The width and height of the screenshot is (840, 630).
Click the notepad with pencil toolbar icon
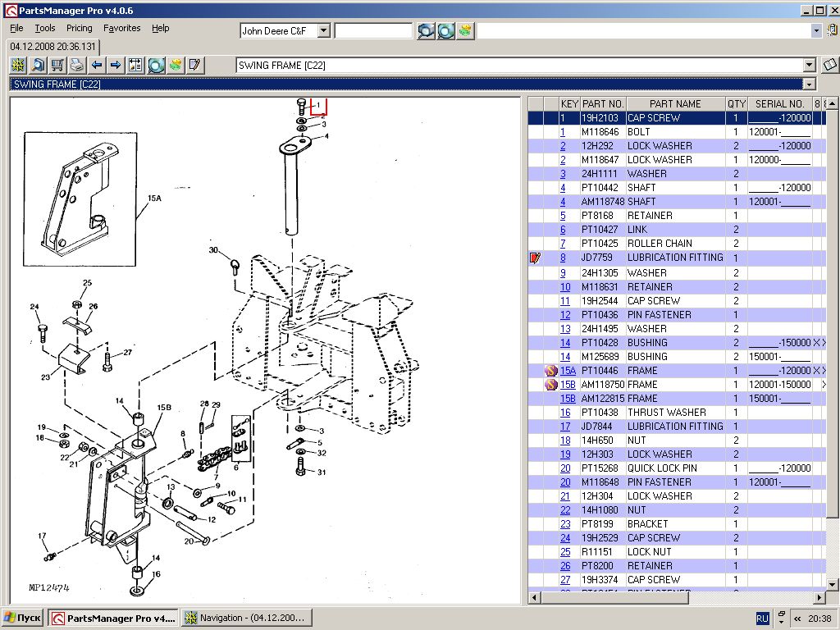(x=195, y=65)
